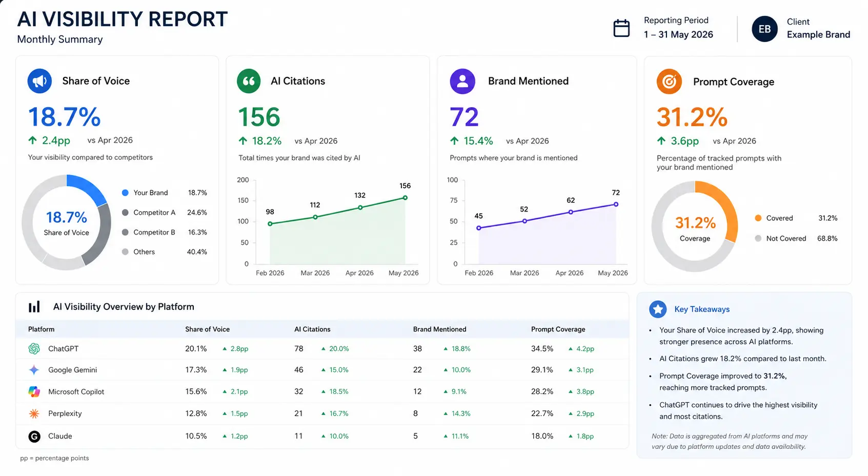Click the Brand Mentioned person icon

(462, 81)
